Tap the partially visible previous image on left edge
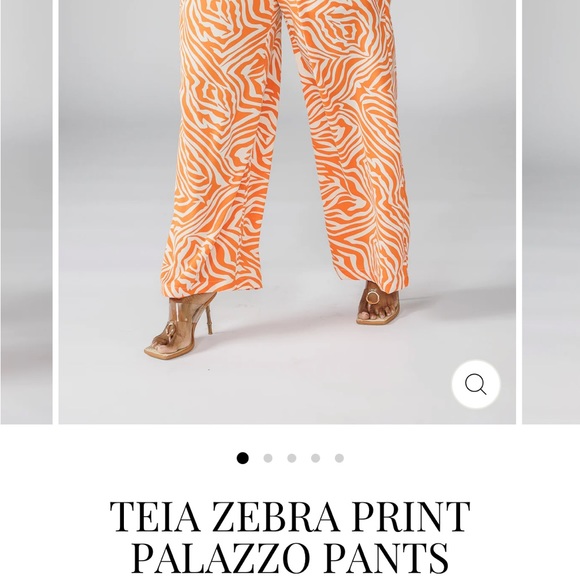 click(26, 212)
